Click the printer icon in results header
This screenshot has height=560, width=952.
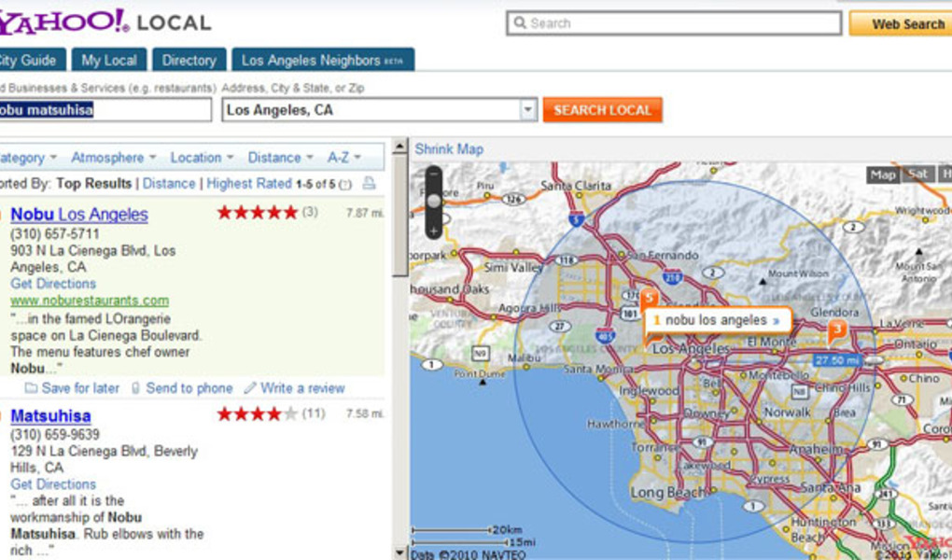369,183
